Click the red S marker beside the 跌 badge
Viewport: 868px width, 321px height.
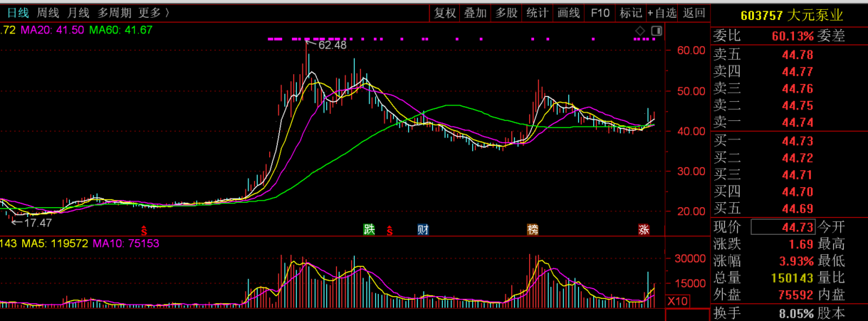coord(389,230)
